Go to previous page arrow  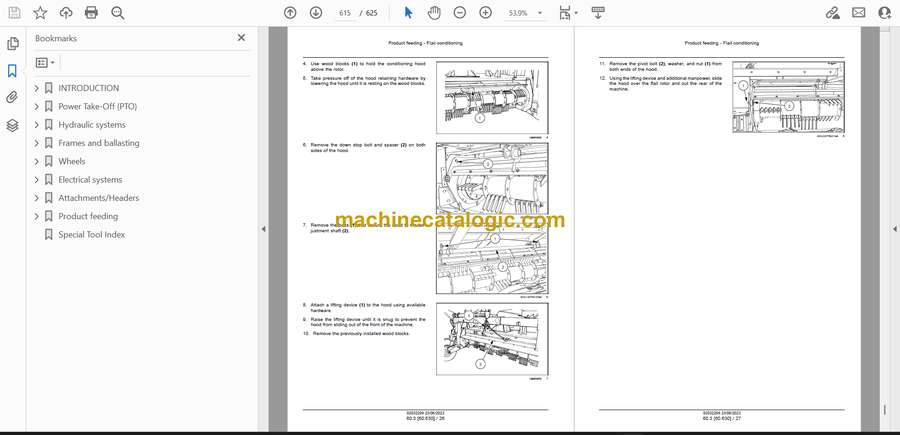pyautogui.click(x=290, y=13)
